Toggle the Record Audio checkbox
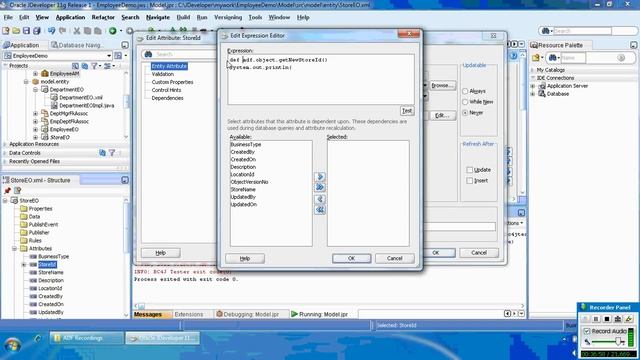The height and width of the screenshot is (360, 640). point(587,331)
